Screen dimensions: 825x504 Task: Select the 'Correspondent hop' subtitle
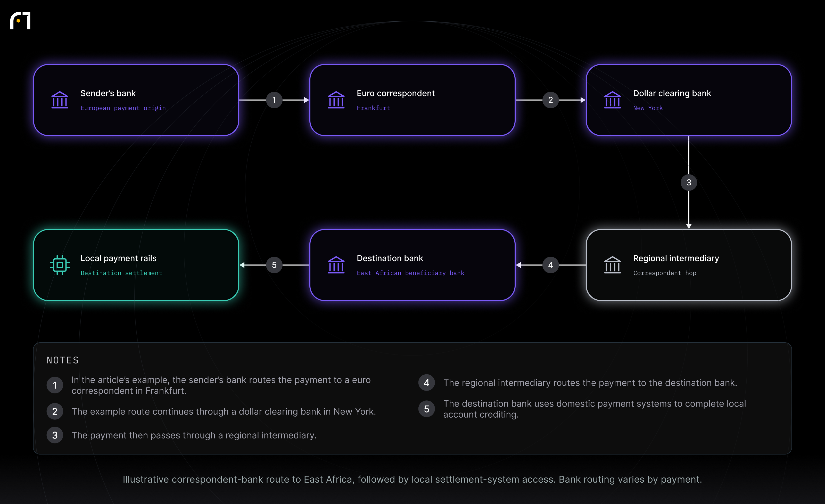(665, 273)
